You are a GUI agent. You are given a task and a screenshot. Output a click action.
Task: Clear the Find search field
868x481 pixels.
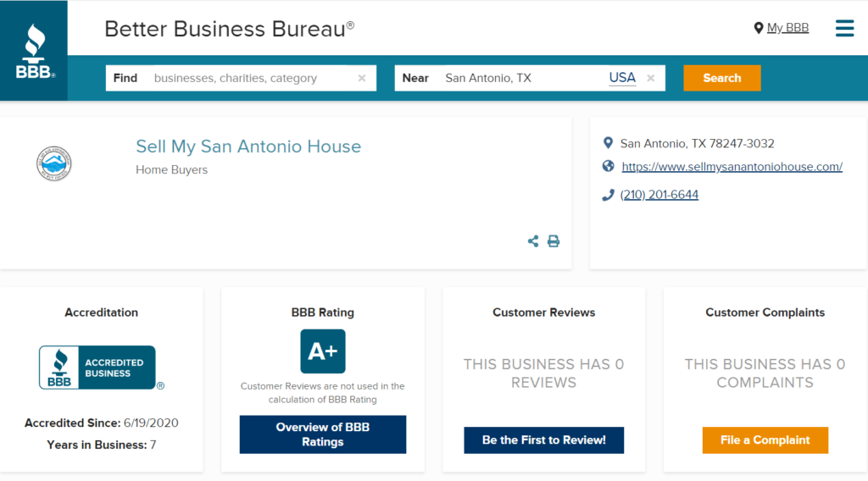(361, 78)
